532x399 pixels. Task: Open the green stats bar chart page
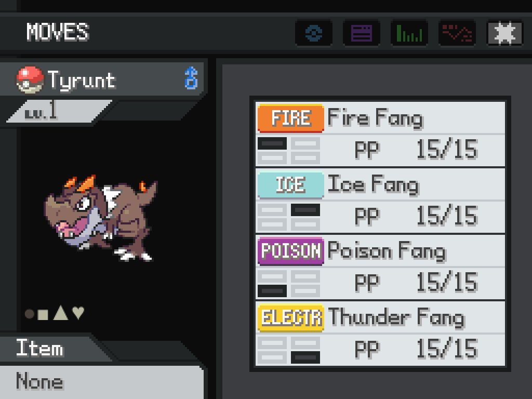click(x=409, y=33)
